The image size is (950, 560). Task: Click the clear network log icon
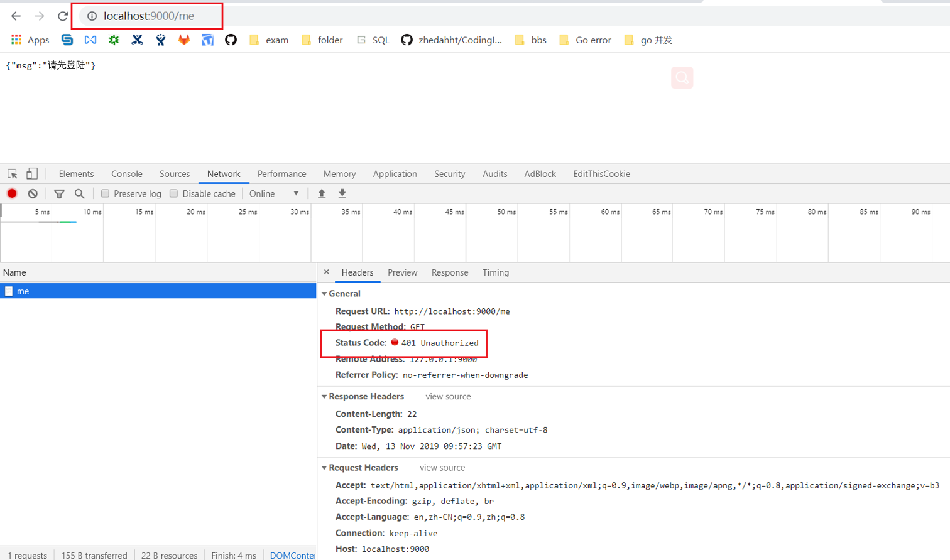click(x=32, y=193)
